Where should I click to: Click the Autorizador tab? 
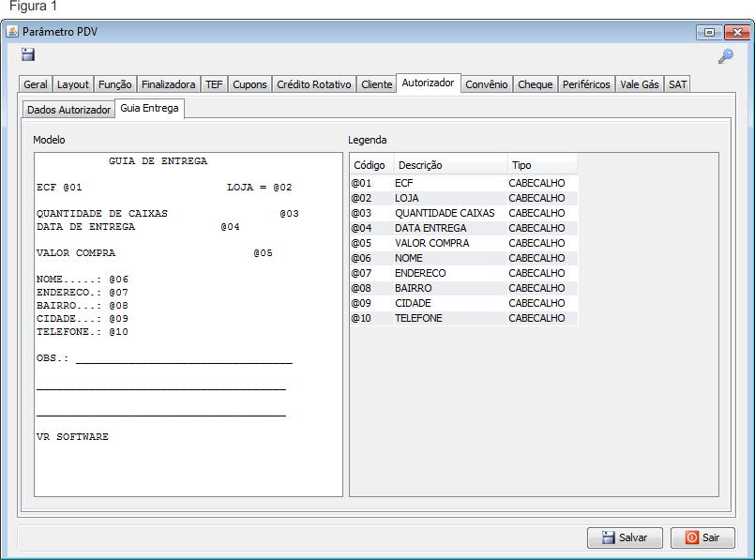coord(428,83)
